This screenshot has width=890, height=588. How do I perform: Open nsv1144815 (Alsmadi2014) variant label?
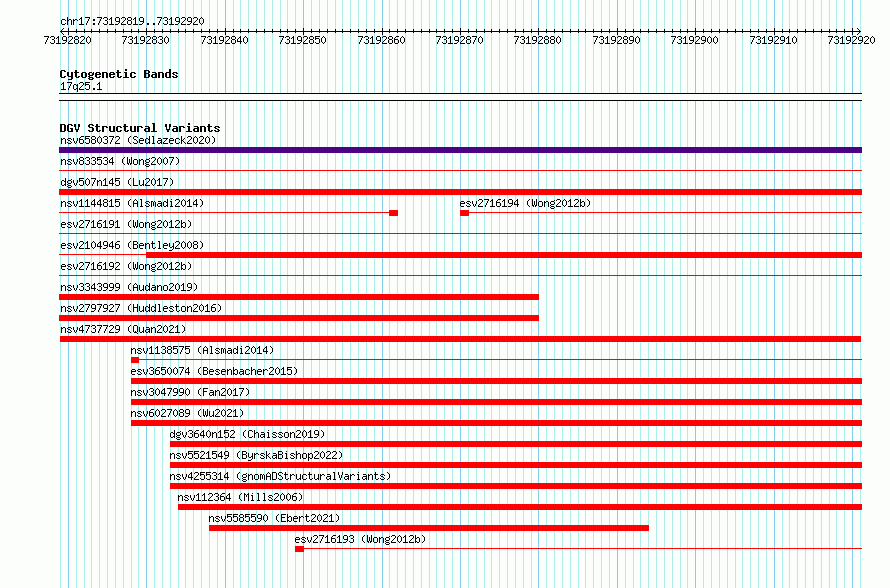coord(132,203)
